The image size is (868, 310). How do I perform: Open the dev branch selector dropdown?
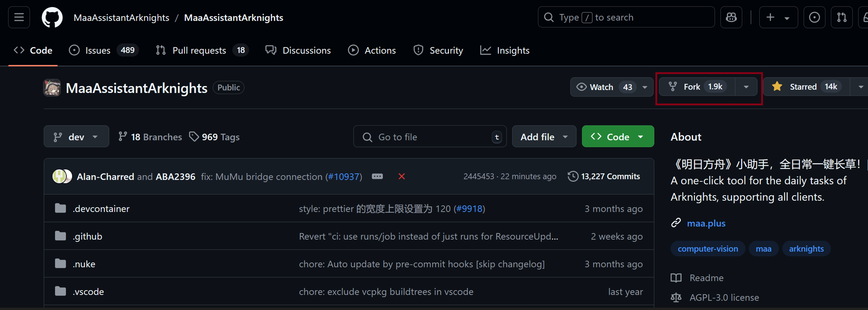(x=76, y=137)
